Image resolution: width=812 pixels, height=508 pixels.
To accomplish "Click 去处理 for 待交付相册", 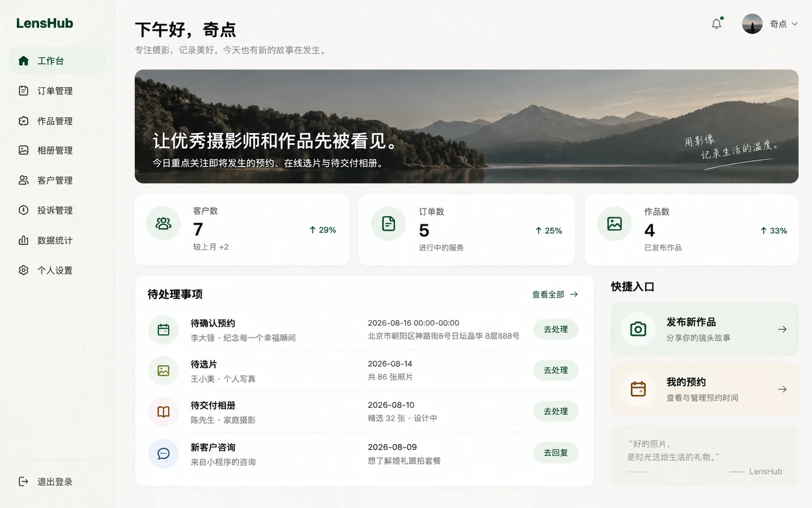I will (x=555, y=411).
